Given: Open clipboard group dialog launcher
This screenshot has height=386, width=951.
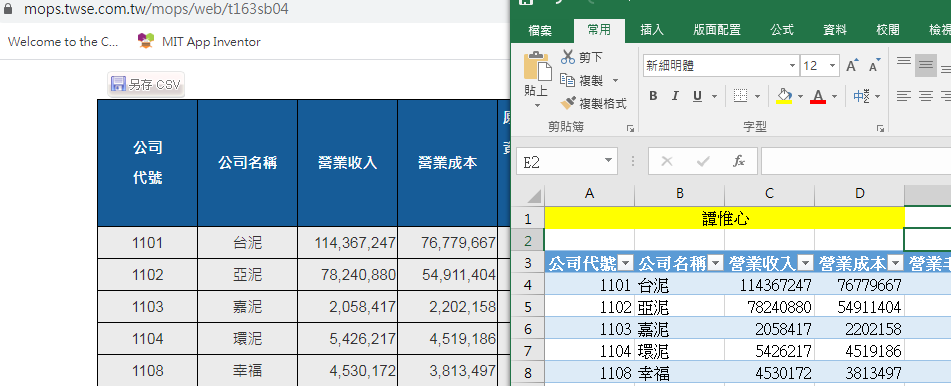Looking at the screenshot, I should coord(631,128).
